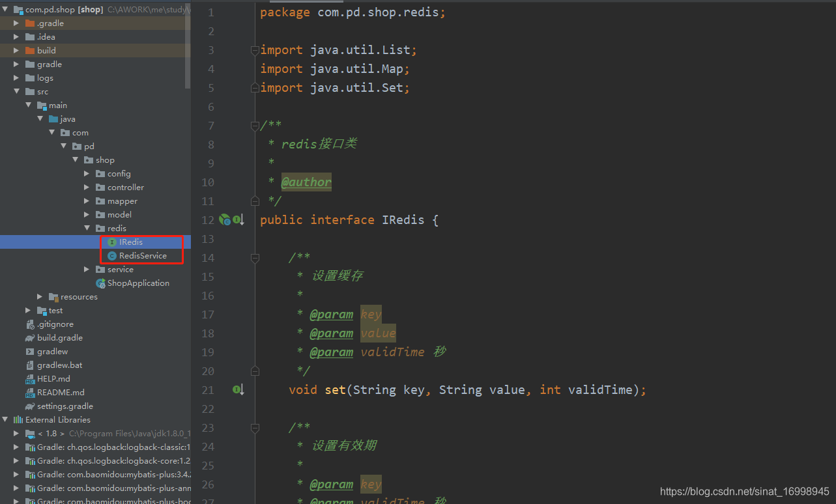The width and height of the screenshot is (836, 504).
Task: Click the set method name at line 21
Action: 335,390
